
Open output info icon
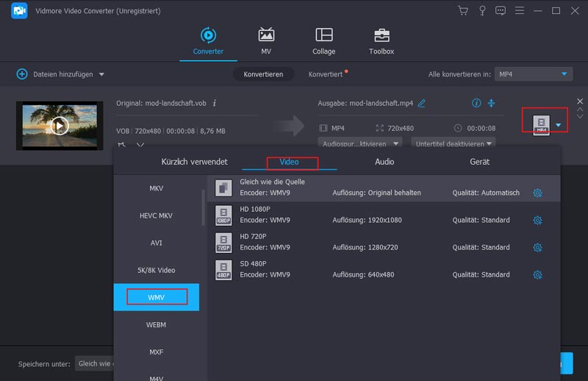476,103
